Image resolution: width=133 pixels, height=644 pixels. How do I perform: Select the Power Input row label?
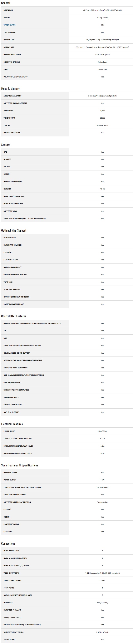click(9, 431)
